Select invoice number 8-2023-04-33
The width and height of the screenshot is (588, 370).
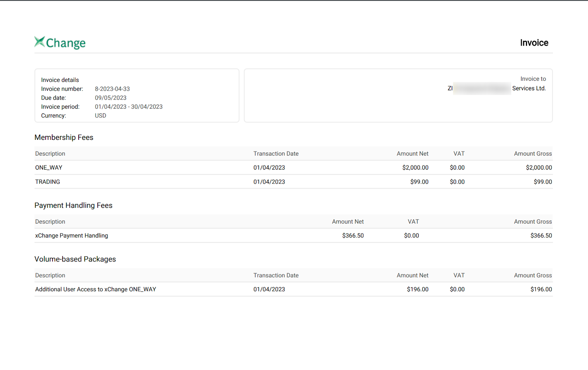click(112, 89)
